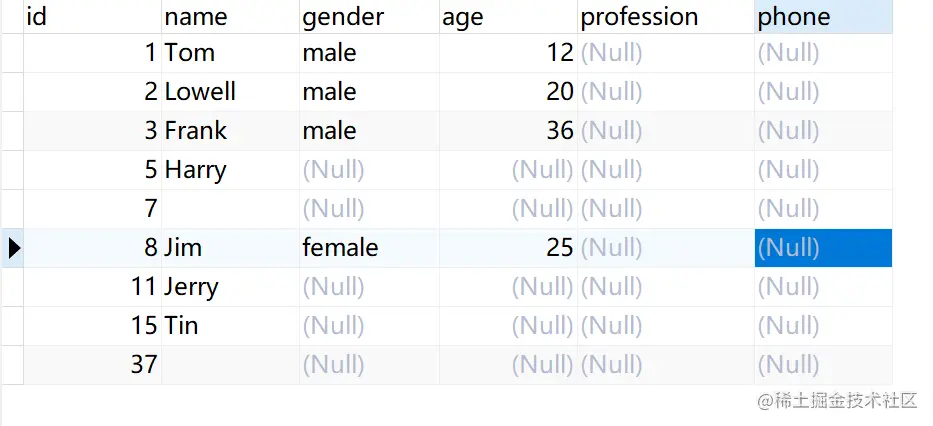This screenshot has height=426, width=933.
Task: Select the id column header
Action: click(x=91, y=17)
